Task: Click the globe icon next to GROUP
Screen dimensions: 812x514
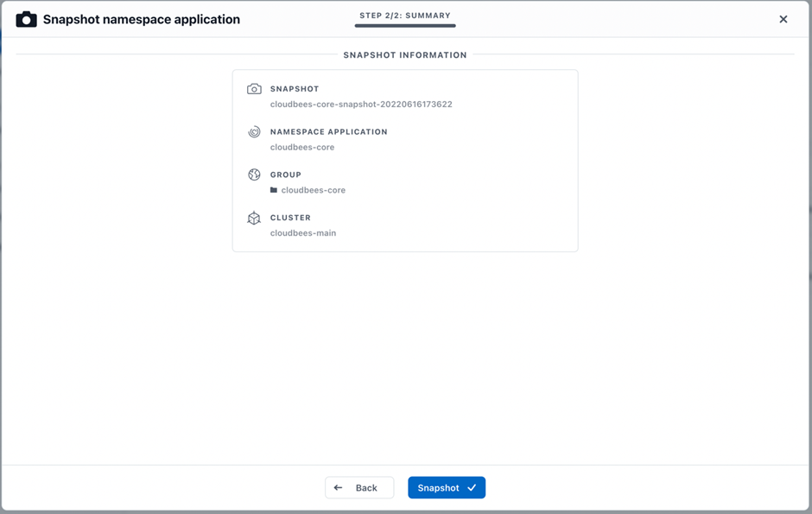Action: 254,175
